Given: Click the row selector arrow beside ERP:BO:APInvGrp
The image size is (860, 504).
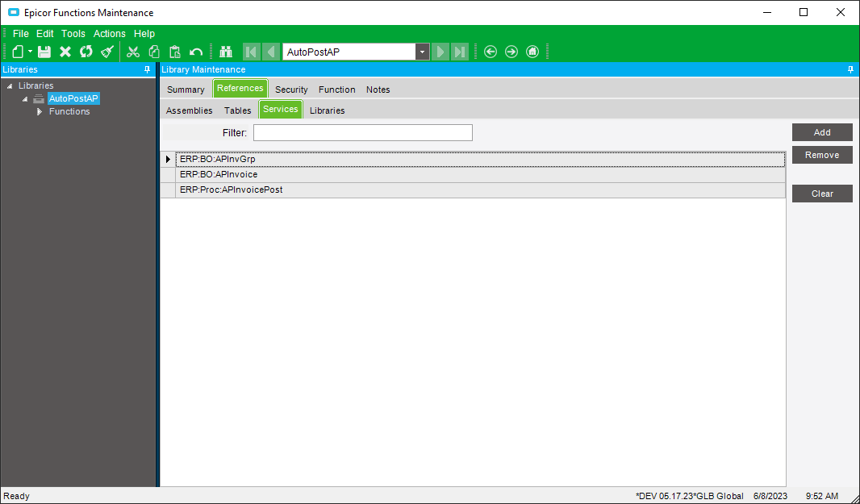Looking at the screenshot, I should (x=168, y=159).
